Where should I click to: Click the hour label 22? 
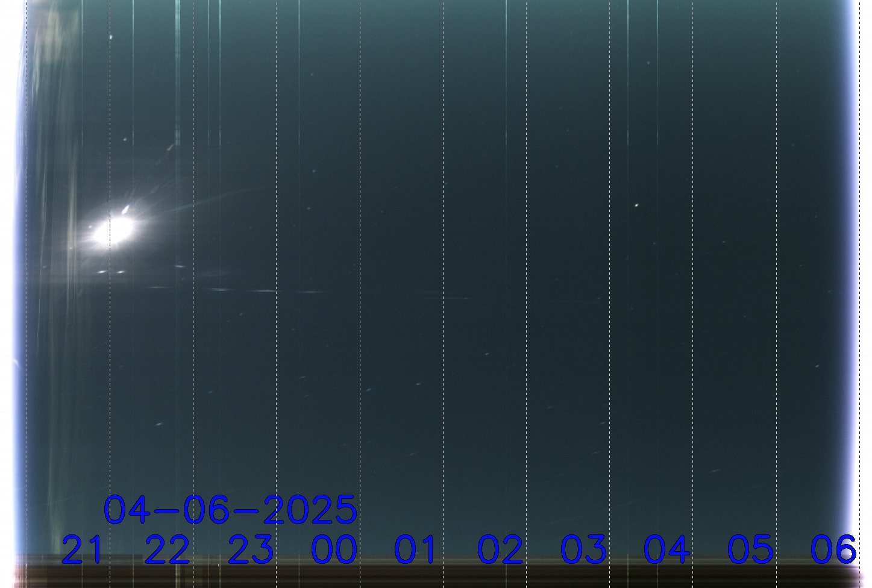(168, 549)
